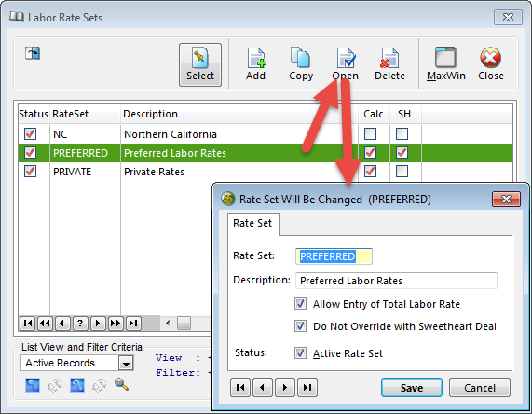
Task: Click the magnifying glass search icon
Action: [x=121, y=385]
